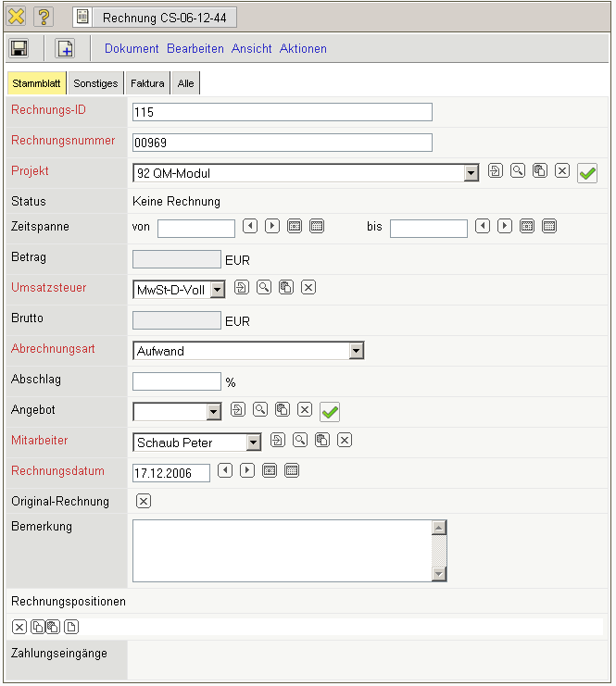
Task: Click the yellow question mark help icon
Action: click(x=44, y=17)
